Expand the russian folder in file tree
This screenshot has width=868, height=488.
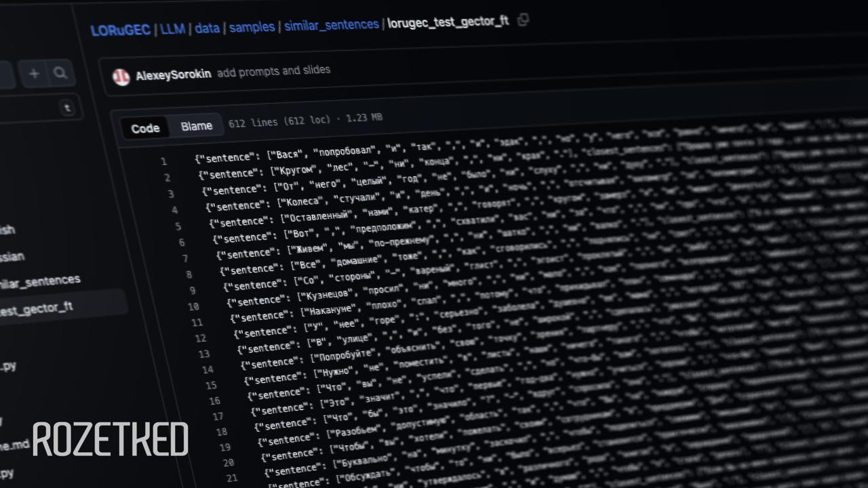point(12,257)
